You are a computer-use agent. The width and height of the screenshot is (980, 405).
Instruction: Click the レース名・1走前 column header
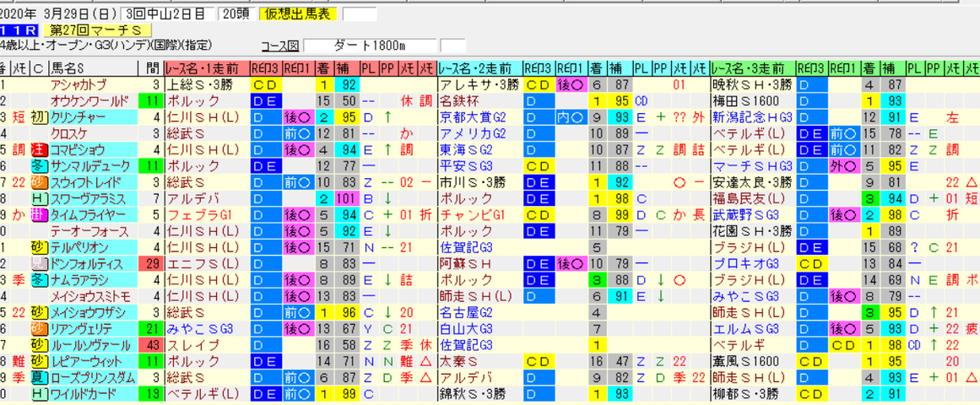(x=207, y=68)
